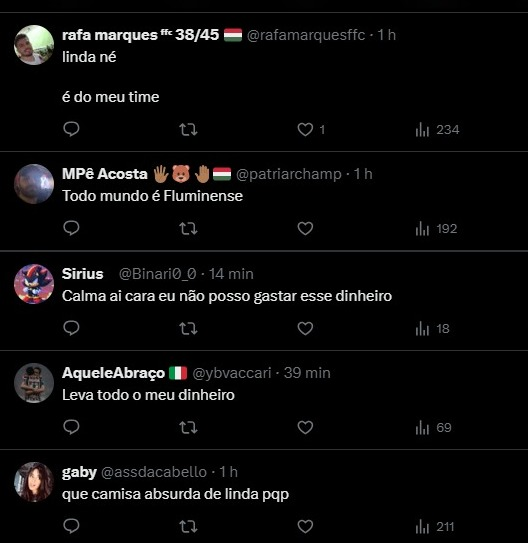Like the 'Todo mundo é Fluminense' tweet
Screen dimensions: 528x543
(305, 229)
